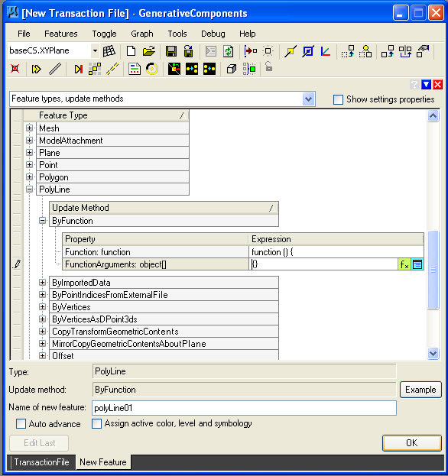
Task: Click the Example button
Action: pos(420,390)
